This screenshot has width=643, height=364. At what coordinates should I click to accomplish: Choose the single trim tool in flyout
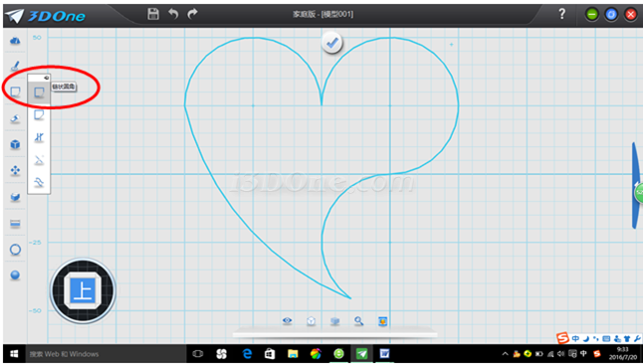tap(39, 137)
